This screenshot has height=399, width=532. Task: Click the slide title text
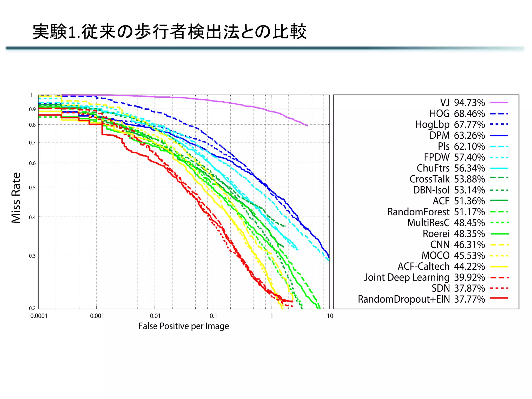point(169,32)
